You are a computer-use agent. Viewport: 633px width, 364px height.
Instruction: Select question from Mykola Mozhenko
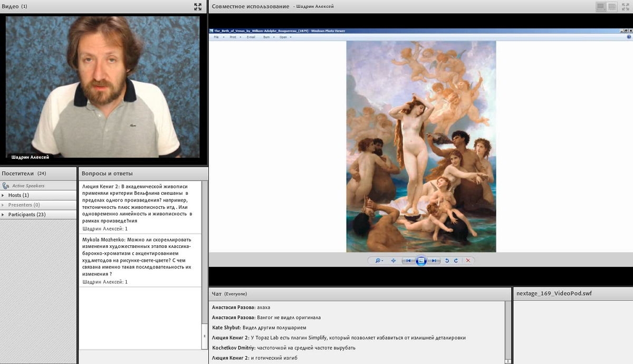[140, 261]
